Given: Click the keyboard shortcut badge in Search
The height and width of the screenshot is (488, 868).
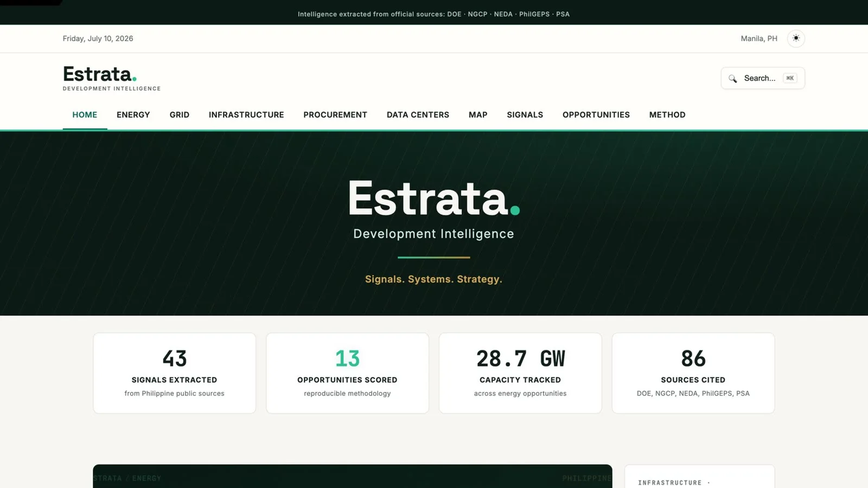Looking at the screenshot, I should tap(790, 78).
